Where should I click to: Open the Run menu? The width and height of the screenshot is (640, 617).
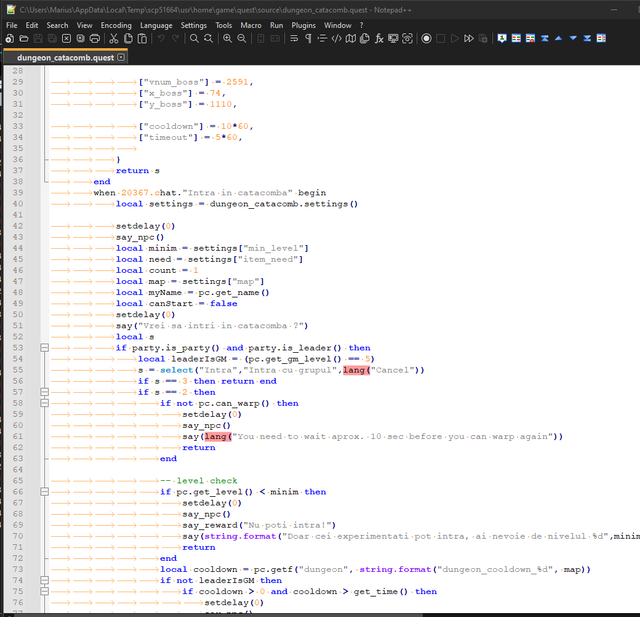(276, 25)
